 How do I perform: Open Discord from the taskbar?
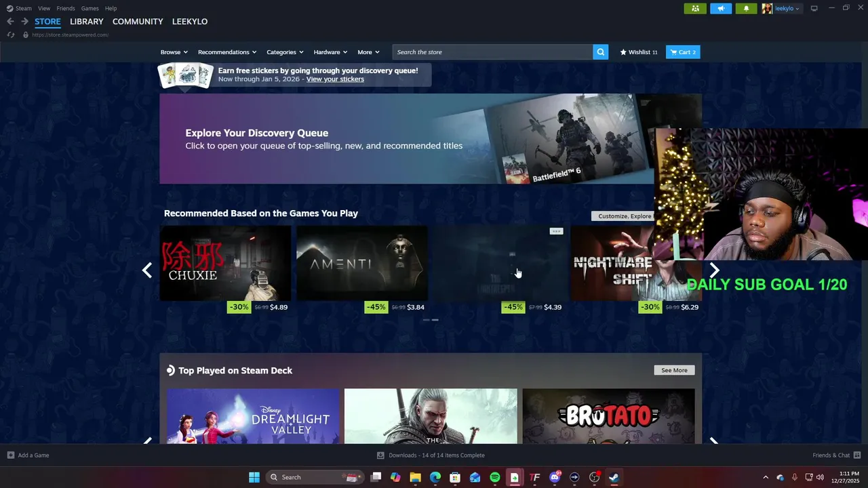coord(555,477)
